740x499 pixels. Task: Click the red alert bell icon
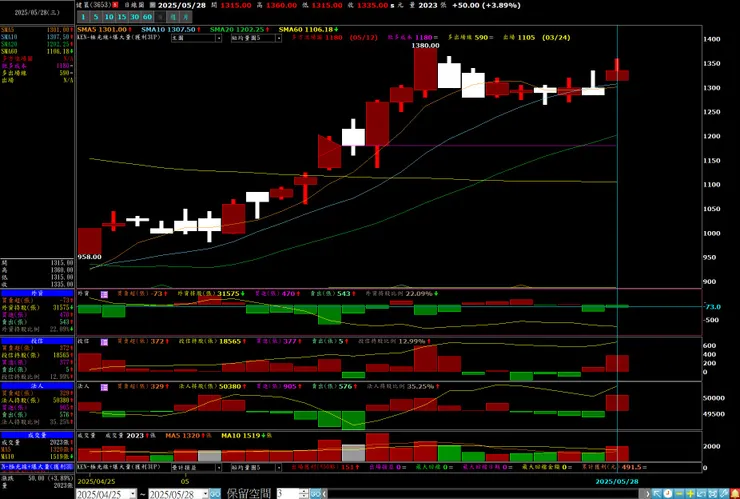click(735, 494)
